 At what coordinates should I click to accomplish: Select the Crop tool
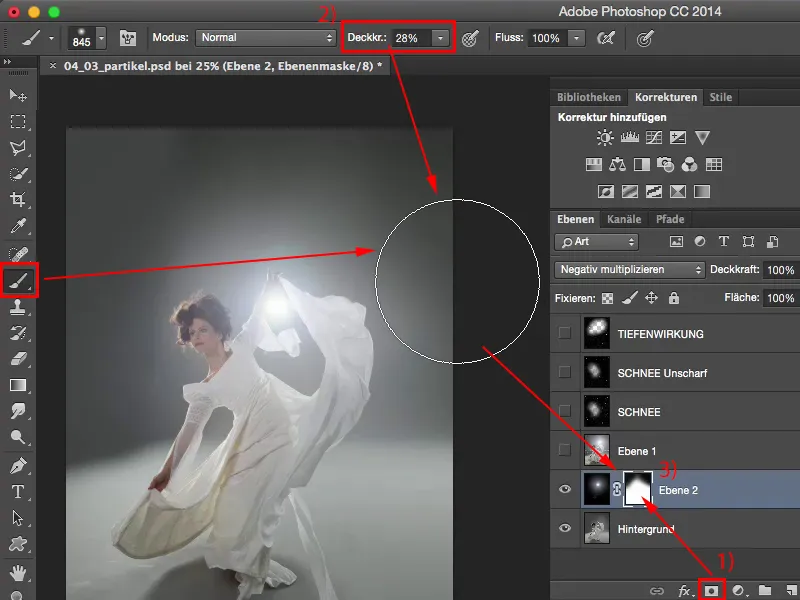tap(18, 199)
